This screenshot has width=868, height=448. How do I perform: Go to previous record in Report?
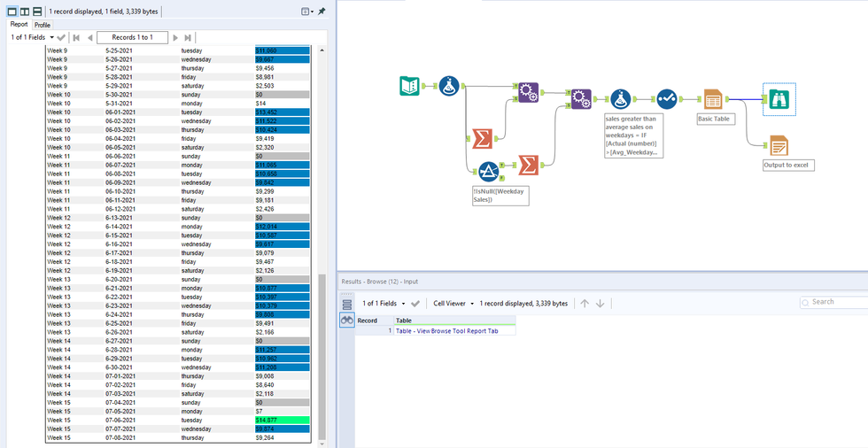(89, 37)
